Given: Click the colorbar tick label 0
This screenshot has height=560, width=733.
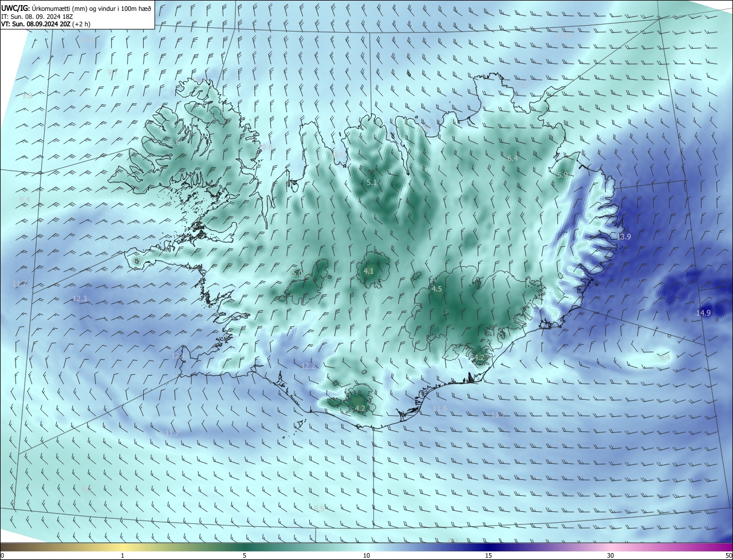Looking at the screenshot, I should 2,556.
